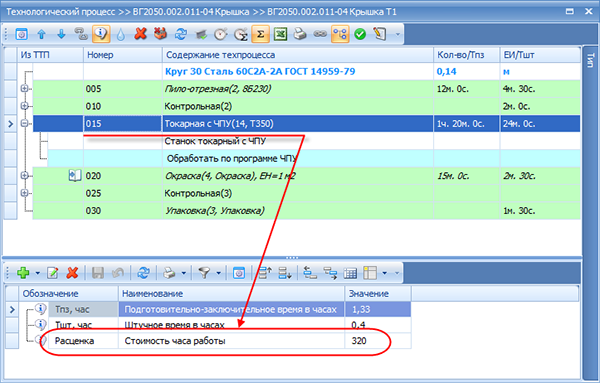The height and width of the screenshot is (383, 600).
Task: Click the Кол-во/Тпз column header
Action: pyautogui.click(x=466, y=55)
